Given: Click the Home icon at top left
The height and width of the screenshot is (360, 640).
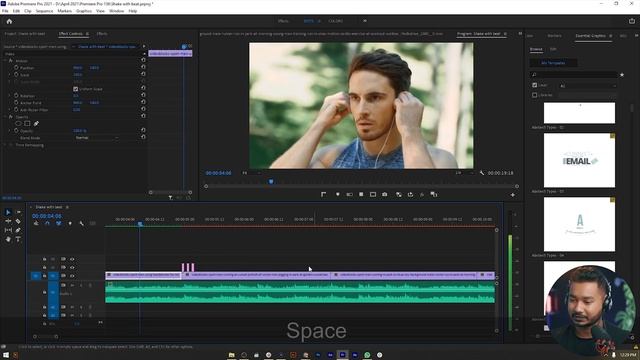Looking at the screenshot, I should 9,21.
